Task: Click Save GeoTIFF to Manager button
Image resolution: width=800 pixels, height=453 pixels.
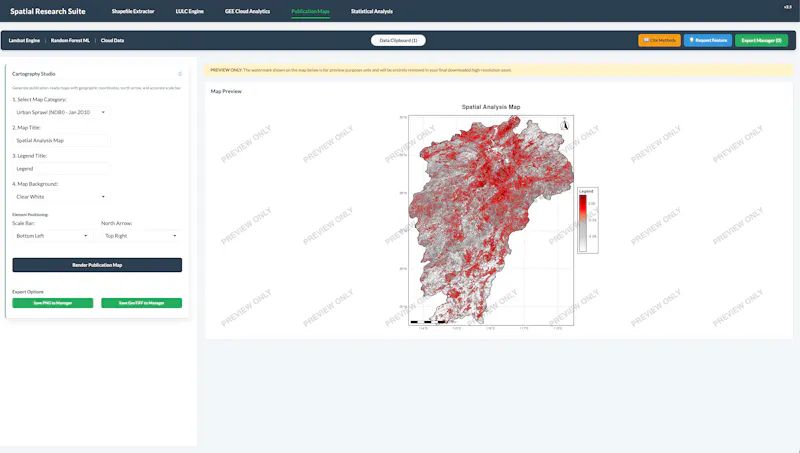Action: point(141,303)
